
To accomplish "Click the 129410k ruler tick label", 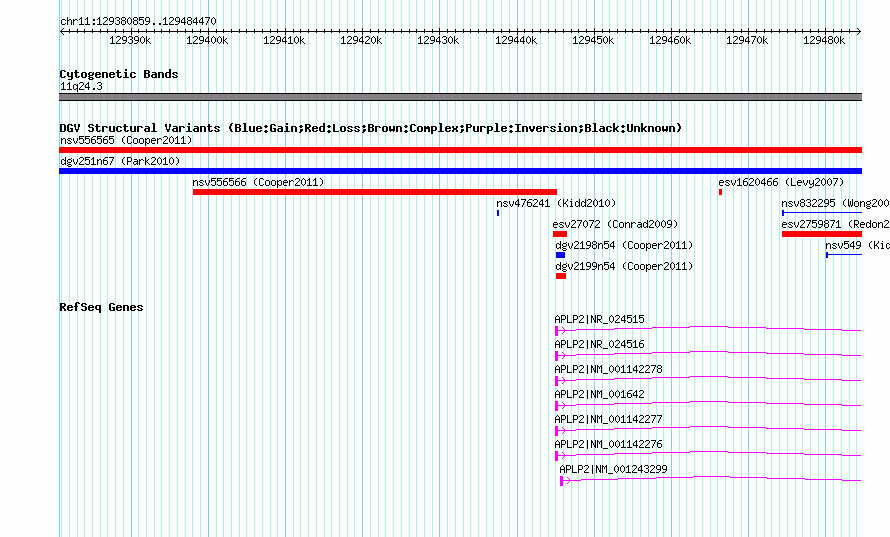I will click(284, 40).
